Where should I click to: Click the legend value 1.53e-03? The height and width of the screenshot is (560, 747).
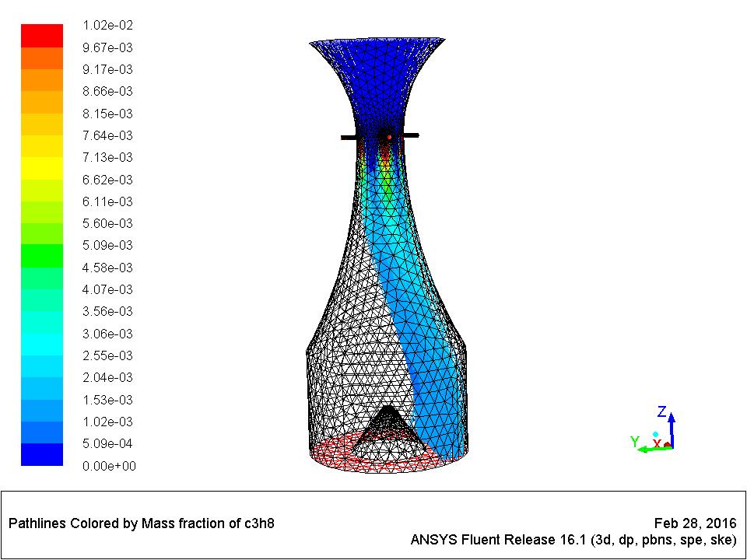(x=107, y=401)
